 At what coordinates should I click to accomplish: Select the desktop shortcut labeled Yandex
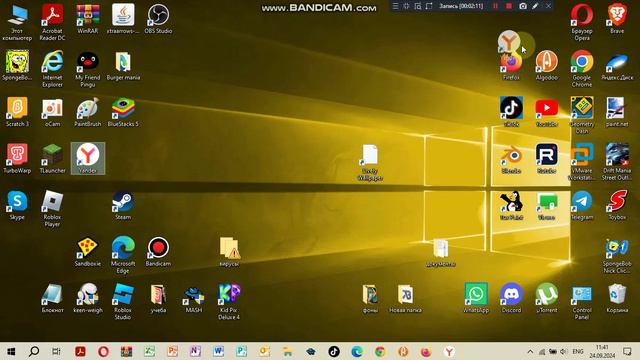87,158
